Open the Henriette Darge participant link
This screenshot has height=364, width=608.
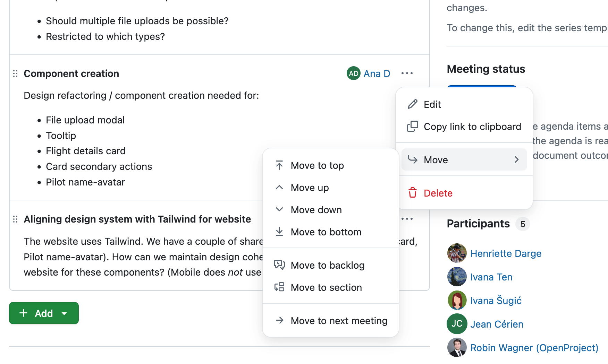pos(505,253)
